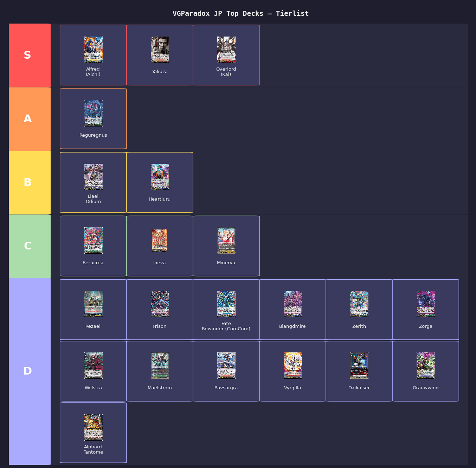Image resolution: width=476 pixels, height=468 pixels.
Task: Select the "Reguregnus" deck name text
Action: (93, 135)
